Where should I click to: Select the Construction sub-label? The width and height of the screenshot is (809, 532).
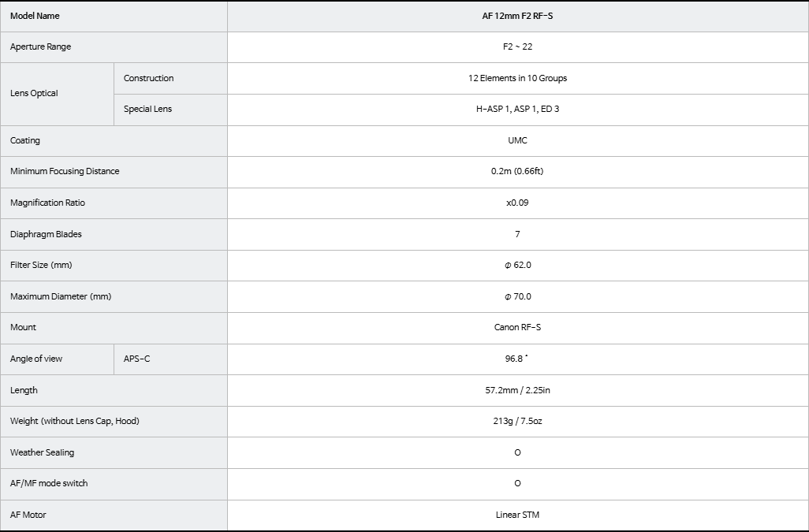tap(148, 78)
